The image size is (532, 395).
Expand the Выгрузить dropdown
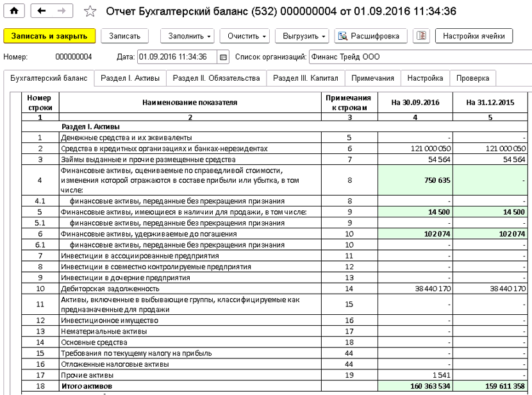tap(304, 36)
